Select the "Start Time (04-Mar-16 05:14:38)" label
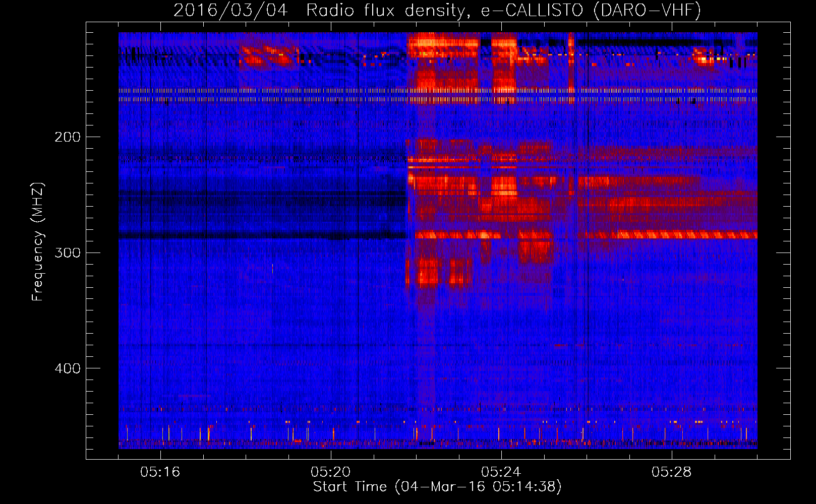Viewport: 816px width, 504px height. coord(437,487)
